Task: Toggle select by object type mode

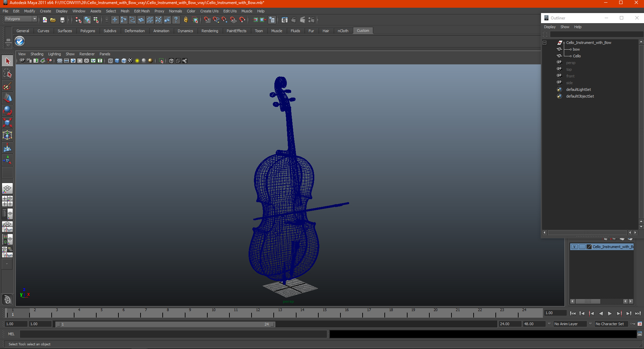Action: click(x=87, y=20)
